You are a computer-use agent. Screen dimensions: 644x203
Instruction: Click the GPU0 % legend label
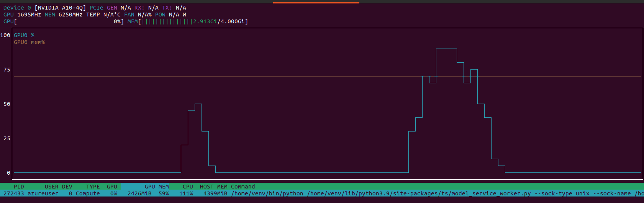click(x=24, y=35)
